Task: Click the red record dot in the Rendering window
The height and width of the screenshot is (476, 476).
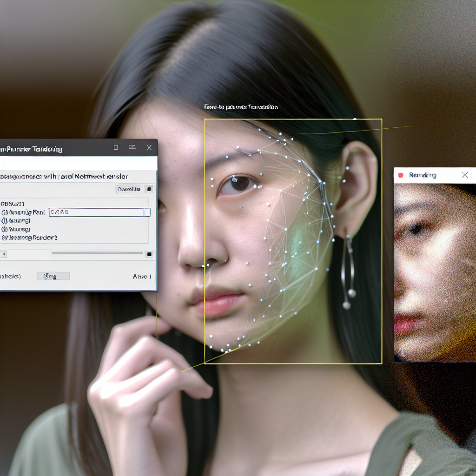Action: (x=401, y=175)
